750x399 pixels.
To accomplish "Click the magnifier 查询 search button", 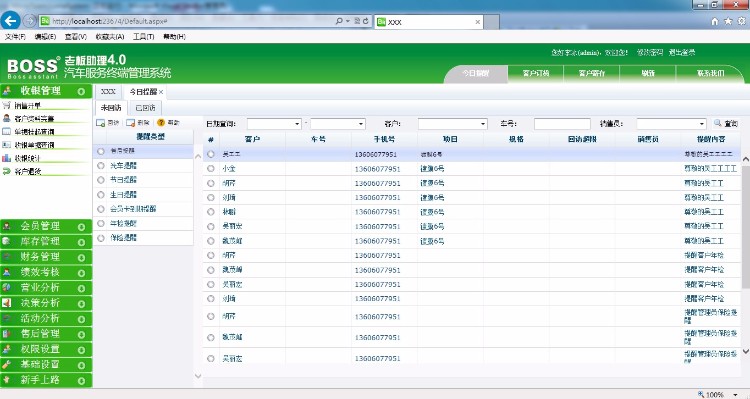I will [x=726, y=123].
